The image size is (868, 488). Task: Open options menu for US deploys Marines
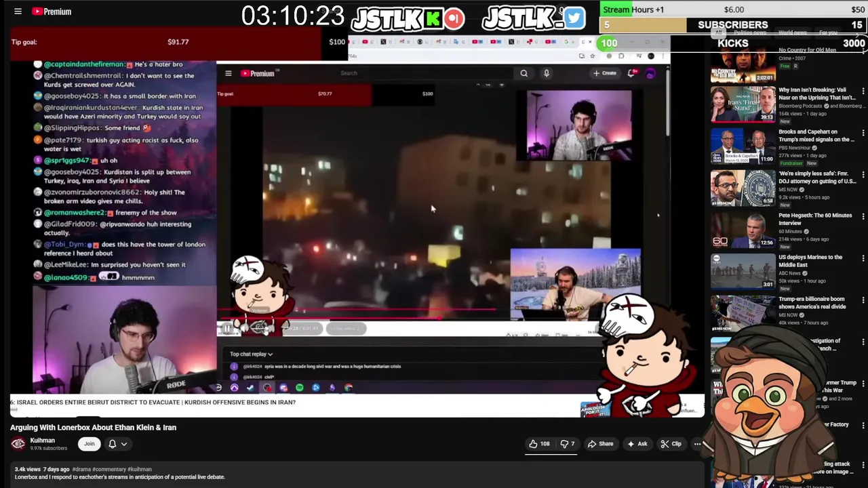coord(863,259)
